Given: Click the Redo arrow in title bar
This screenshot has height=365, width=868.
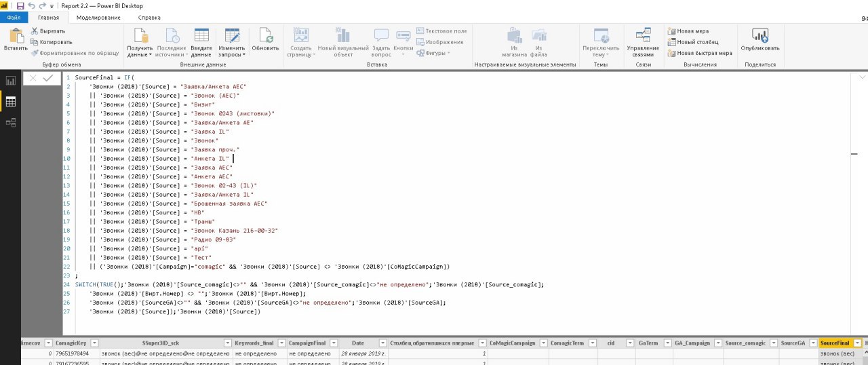Looking at the screenshot, I should (x=43, y=5).
